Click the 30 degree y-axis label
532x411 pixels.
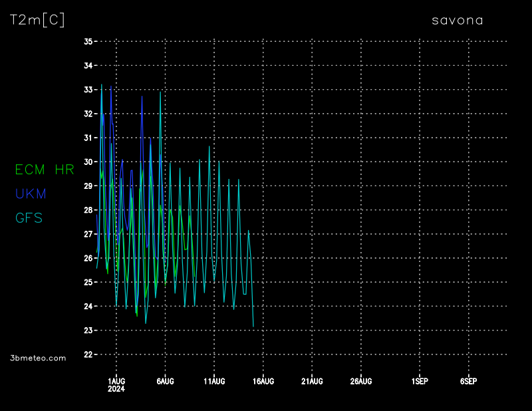(88, 162)
